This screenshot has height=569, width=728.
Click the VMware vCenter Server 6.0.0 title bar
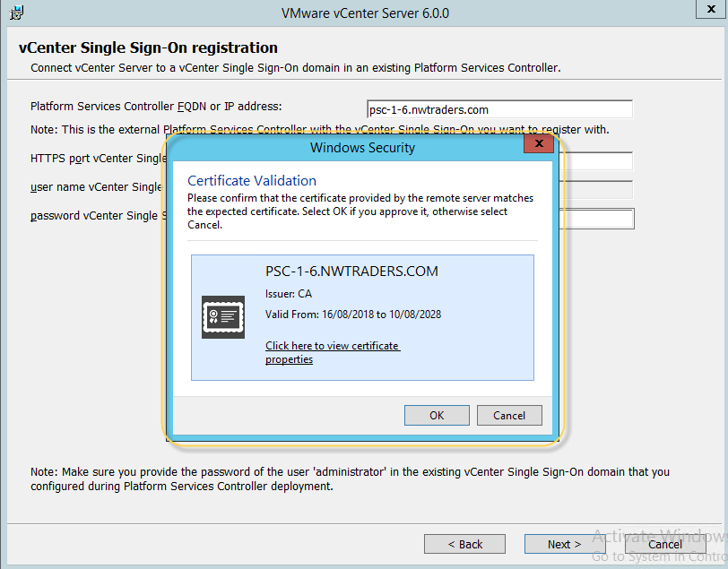tap(364, 13)
